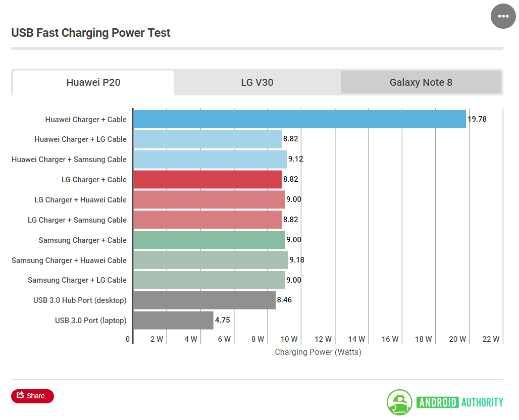Switch to the LG V30 tab
This screenshot has height=420, width=519.
pos(257,82)
